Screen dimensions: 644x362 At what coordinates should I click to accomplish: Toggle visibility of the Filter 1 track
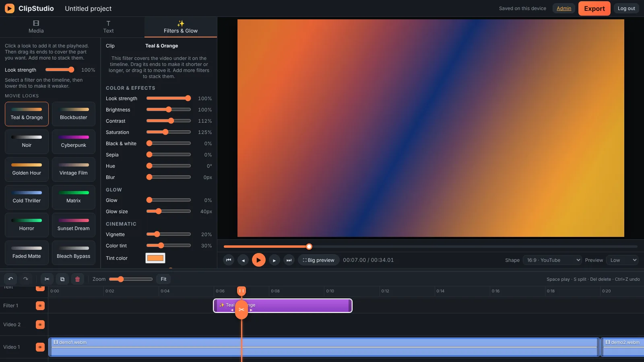(x=40, y=306)
